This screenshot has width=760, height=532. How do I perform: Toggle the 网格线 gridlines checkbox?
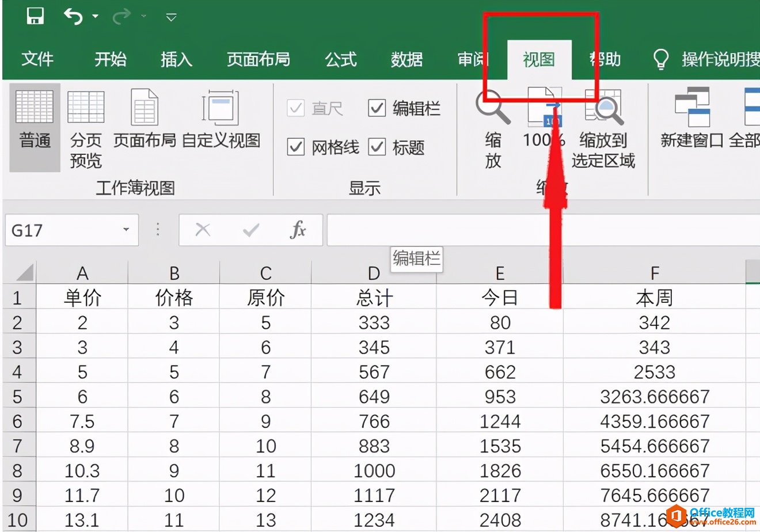tap(295, 147)
